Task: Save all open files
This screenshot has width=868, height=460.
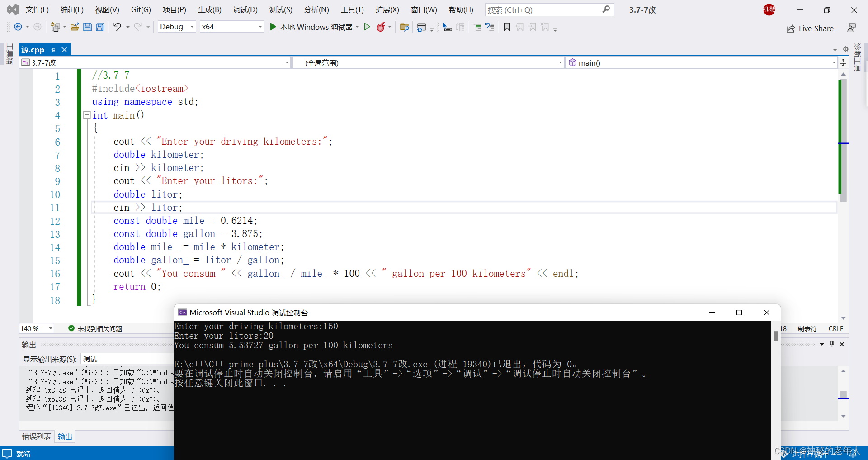Action: tap(100, 27)
